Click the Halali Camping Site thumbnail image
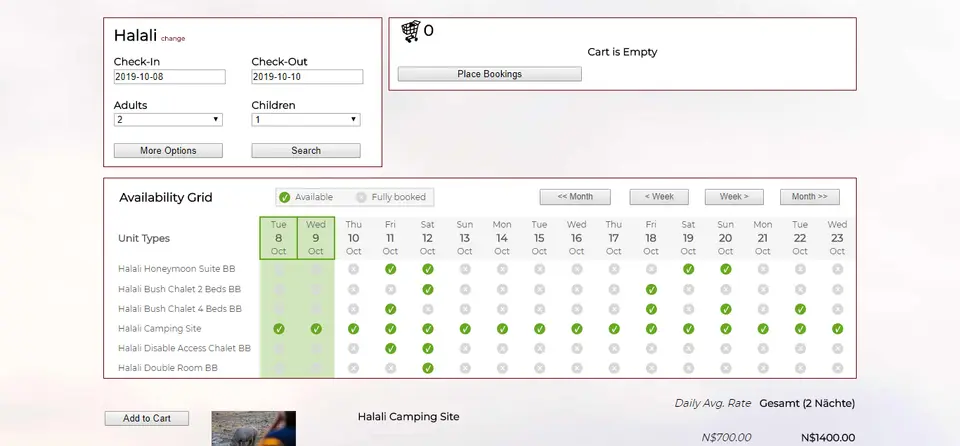This screenshot has width=960, height=446. [x=253, y=428]
